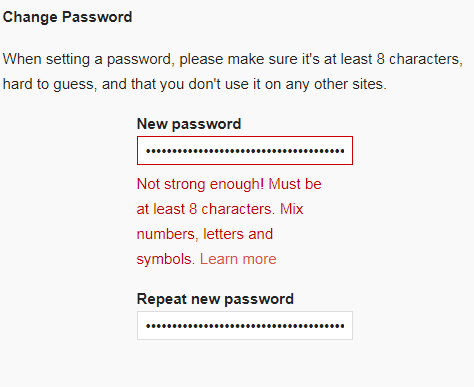Click the New password label
The image size is (474, 387).
tap(189, 124)
